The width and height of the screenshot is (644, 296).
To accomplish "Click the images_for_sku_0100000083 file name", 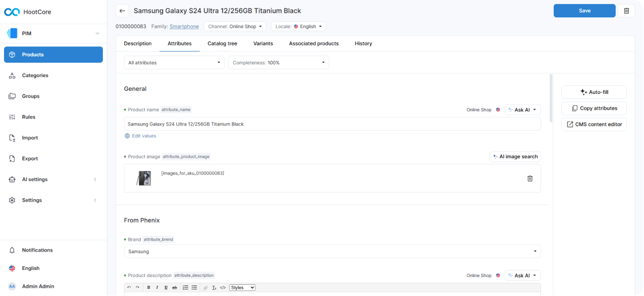I will (x=193, y=174).
